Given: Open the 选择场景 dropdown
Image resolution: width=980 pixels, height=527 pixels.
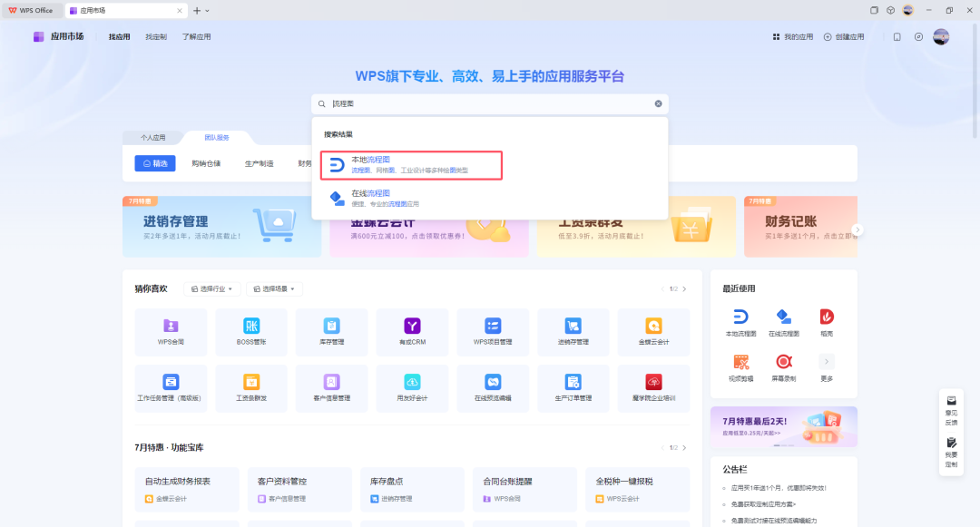Looking at the screenshot, I should coord(274,289).
